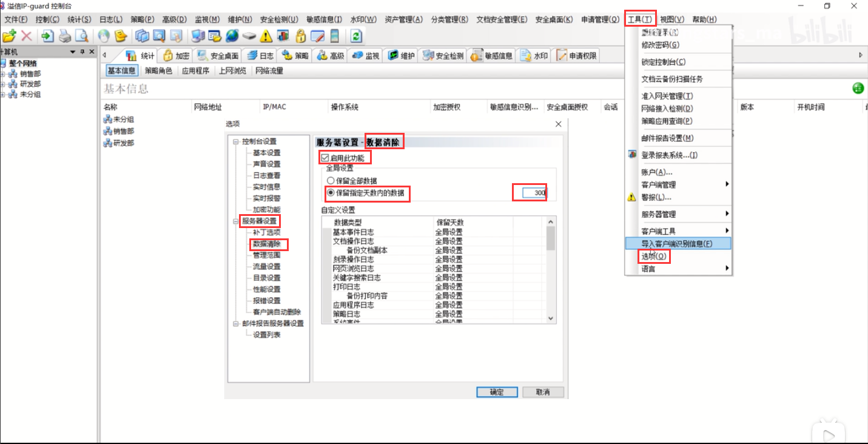Collapse the 服务器设置 tree node
Viewport: 868px width, 444px height.
click(236, 221)
